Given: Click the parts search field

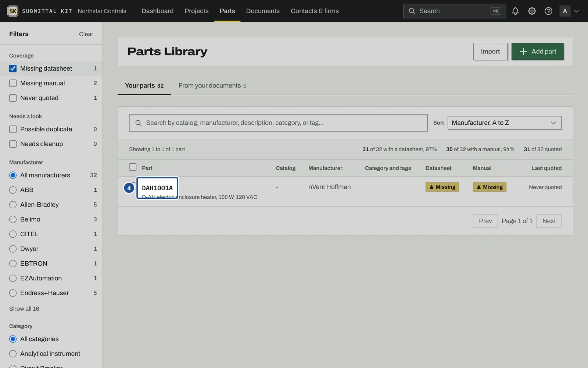Looking at the screenshot, I should tap(278, 123).
